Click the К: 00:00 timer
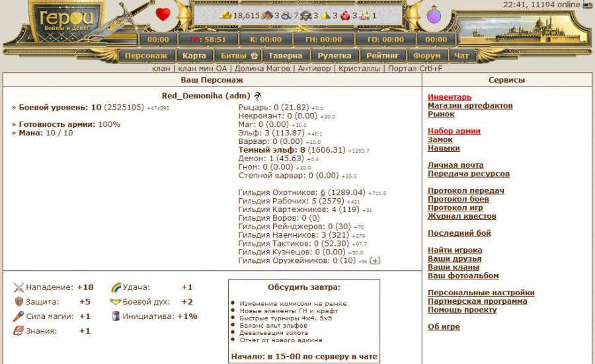595x364 pixels. tap(266, 40)
